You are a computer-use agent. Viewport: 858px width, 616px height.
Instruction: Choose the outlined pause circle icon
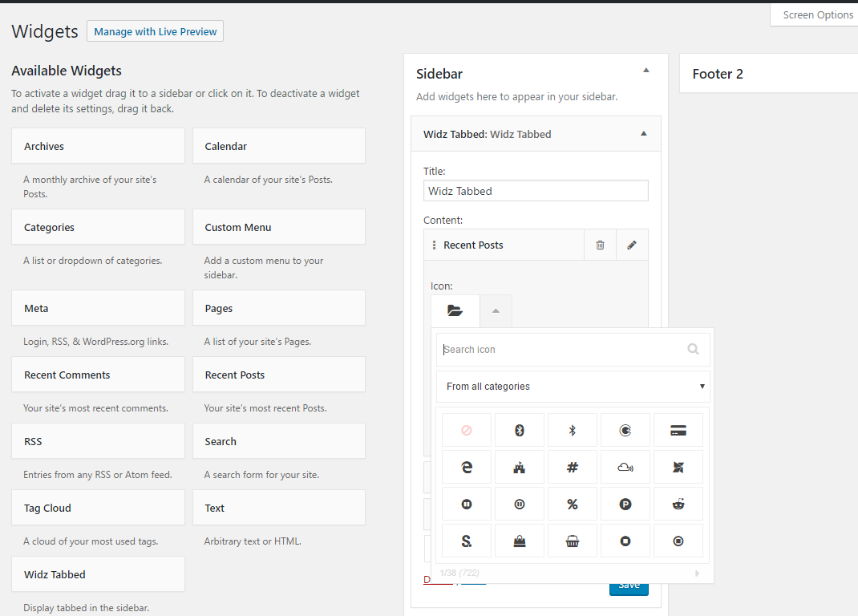520,504
